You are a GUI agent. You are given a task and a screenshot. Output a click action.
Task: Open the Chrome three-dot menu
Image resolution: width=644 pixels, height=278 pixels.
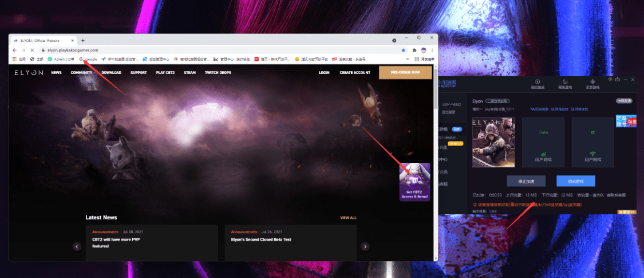[x=432, y=50]
